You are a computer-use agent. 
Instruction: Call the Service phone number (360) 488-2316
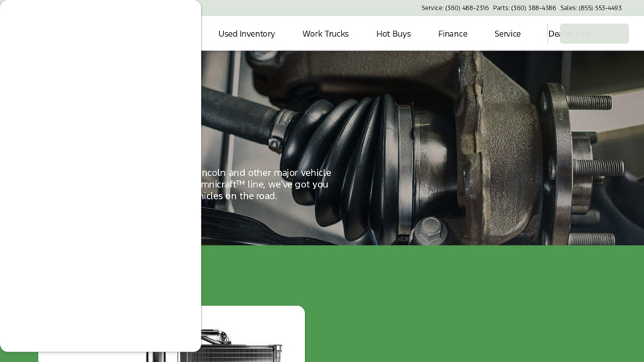[467, 8]
